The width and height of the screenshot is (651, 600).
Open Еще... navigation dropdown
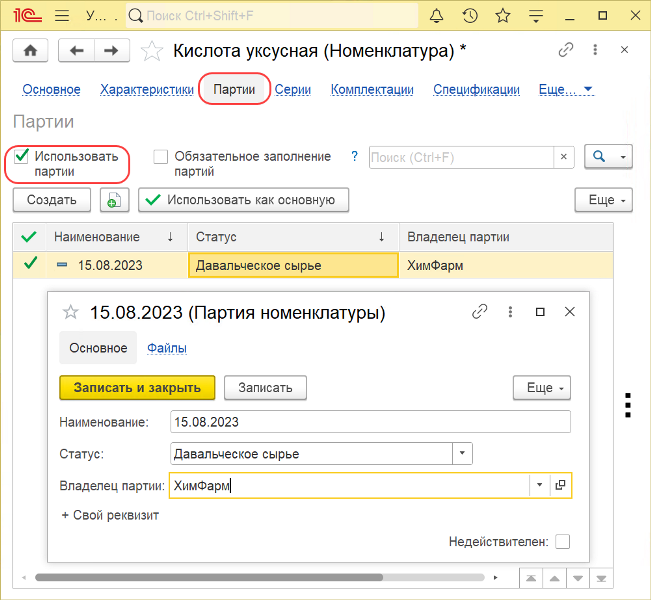pyautogui.click(x=566, y=89)
